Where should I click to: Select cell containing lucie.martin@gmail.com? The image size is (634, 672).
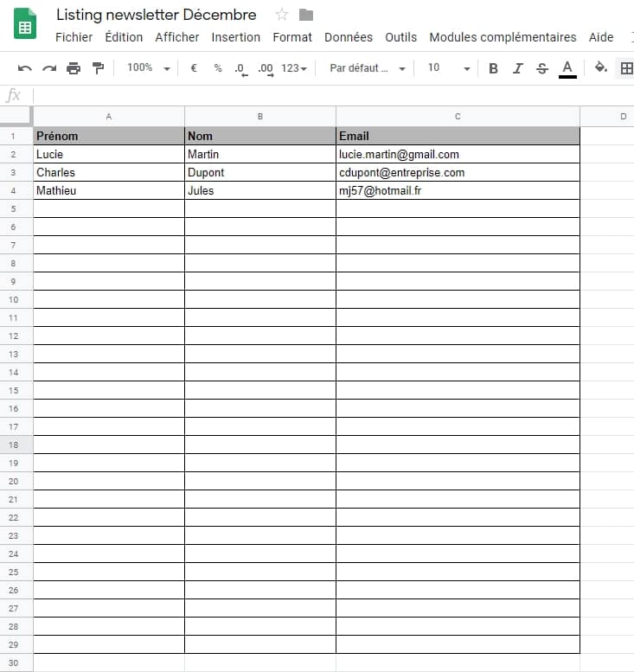(x=457, y=154)
